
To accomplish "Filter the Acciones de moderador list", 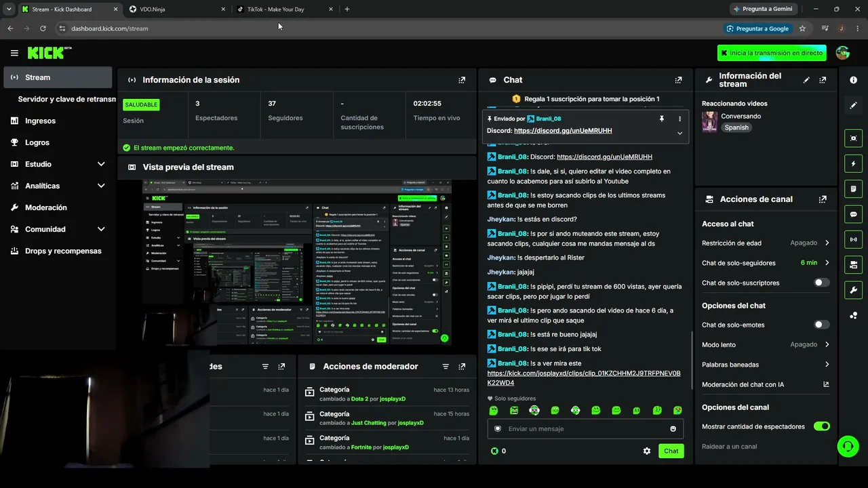I will tap(446, 367).
